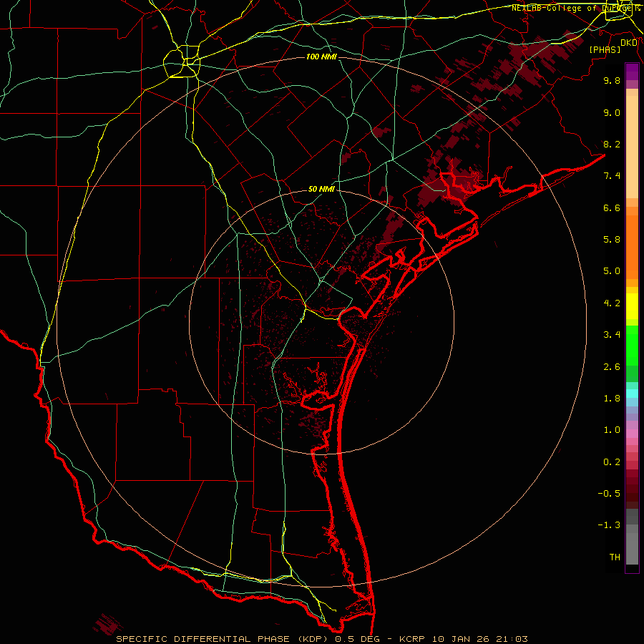Select the purple top band of color bar

coord(632,72)
